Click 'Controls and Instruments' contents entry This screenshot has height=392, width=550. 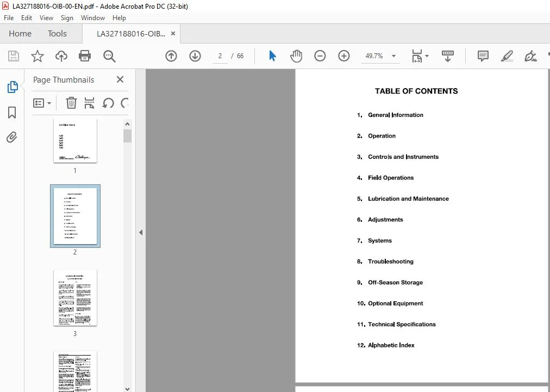point(403,157)
